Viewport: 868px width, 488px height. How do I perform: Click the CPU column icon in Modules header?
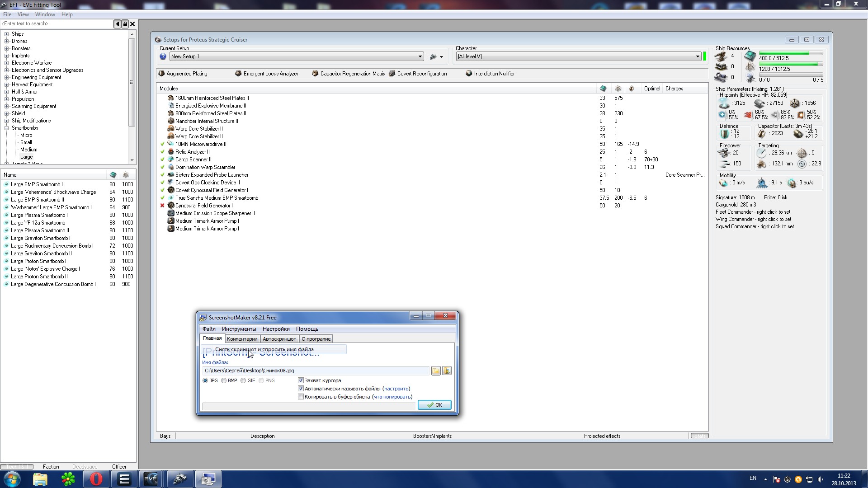(x=603, y=89)
